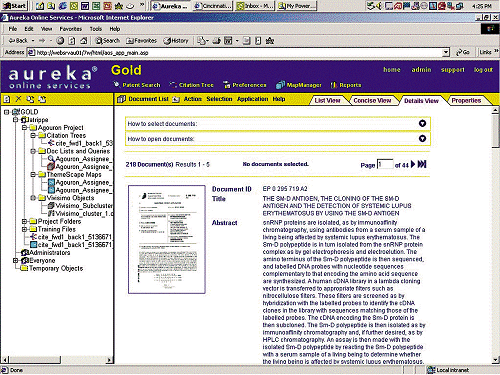Open Reports section
Viewport: 500px width, 375px height.
346,85
